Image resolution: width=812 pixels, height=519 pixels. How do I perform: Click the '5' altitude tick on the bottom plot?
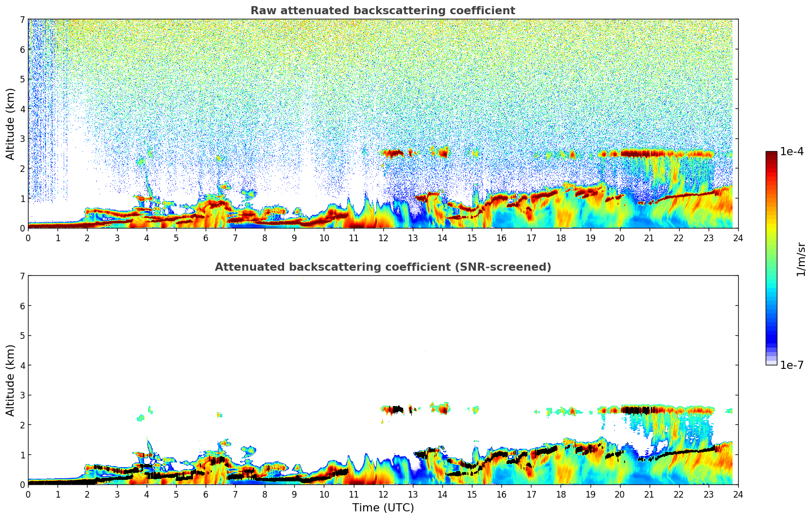click(22, 335)
